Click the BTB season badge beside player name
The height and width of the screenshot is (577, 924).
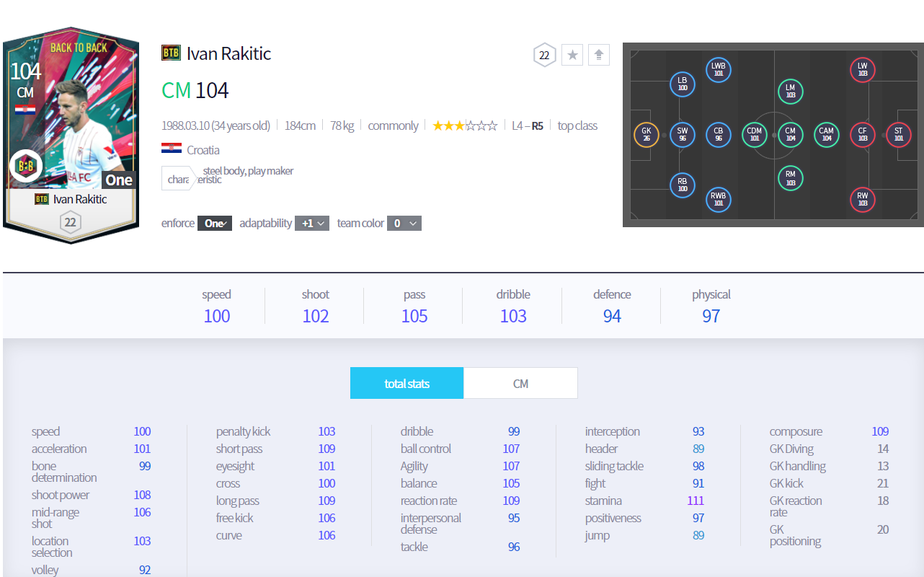pyautogui.click(x=171, y=53)
